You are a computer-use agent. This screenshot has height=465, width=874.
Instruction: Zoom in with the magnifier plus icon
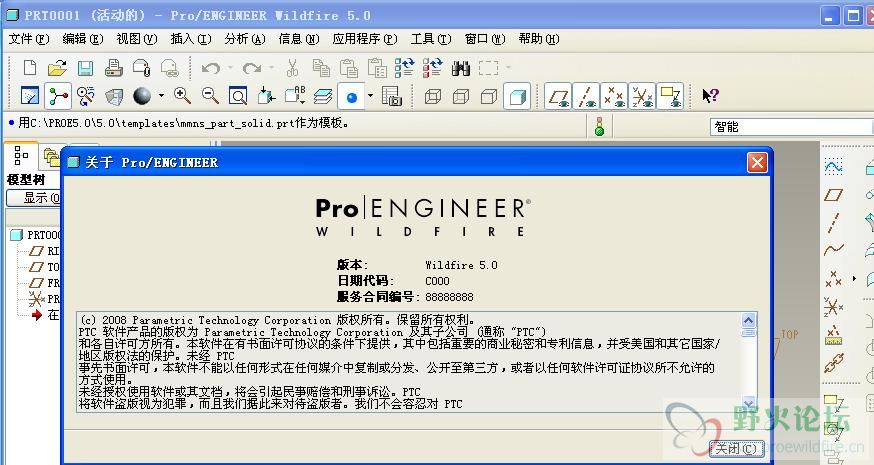182,96
